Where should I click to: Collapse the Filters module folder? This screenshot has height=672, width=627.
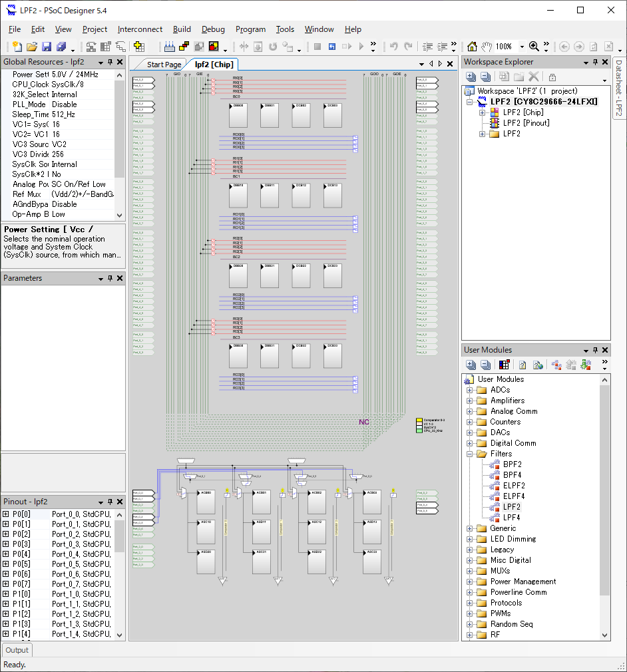[x=470, y=454]
